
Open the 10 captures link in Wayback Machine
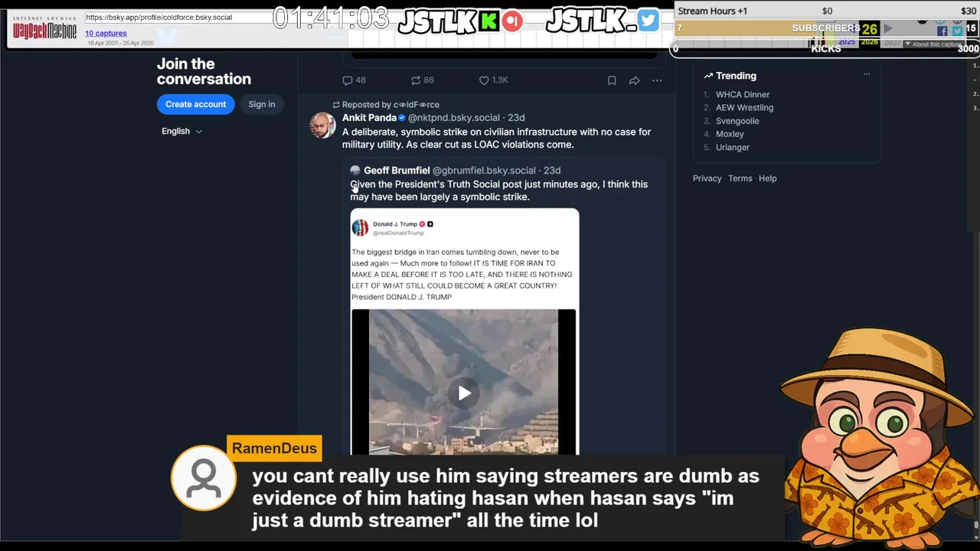point(106,33)
